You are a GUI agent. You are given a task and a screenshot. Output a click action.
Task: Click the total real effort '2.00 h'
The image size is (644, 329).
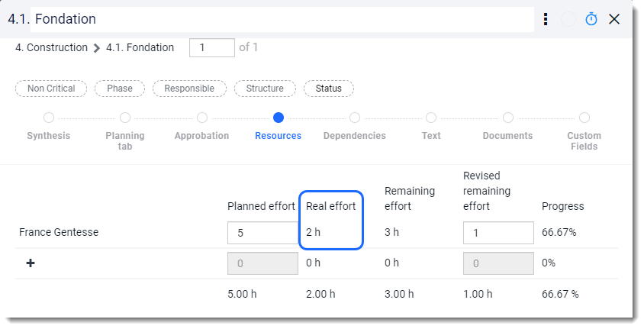pos(320,294)
